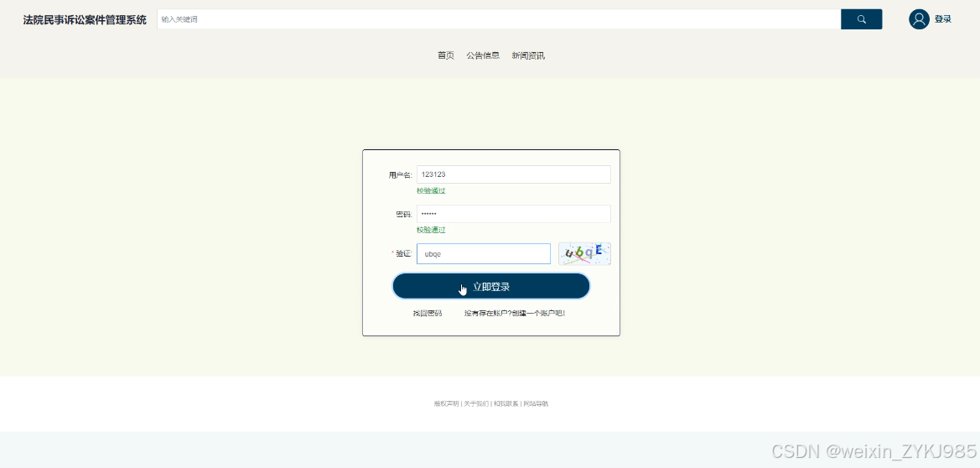The height and width of the screenshot is (468, 980).
Task: Open 公告信息 navigation item
Action: click(x=483, y=55)
